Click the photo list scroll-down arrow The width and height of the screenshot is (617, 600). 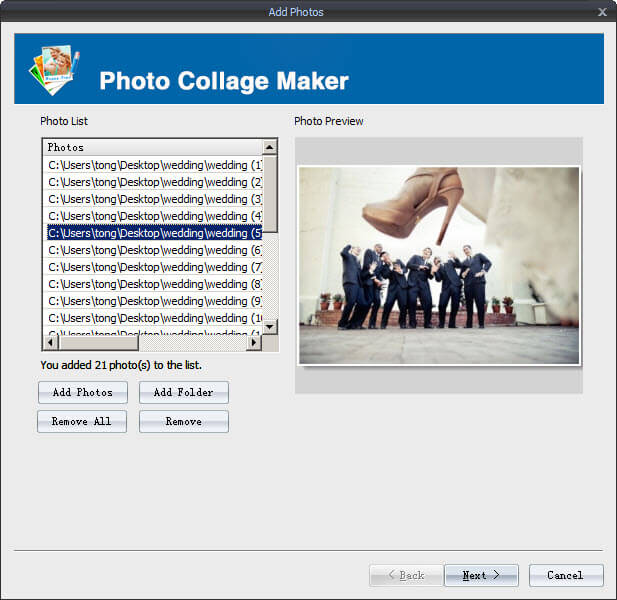click(x=270, y=327)
